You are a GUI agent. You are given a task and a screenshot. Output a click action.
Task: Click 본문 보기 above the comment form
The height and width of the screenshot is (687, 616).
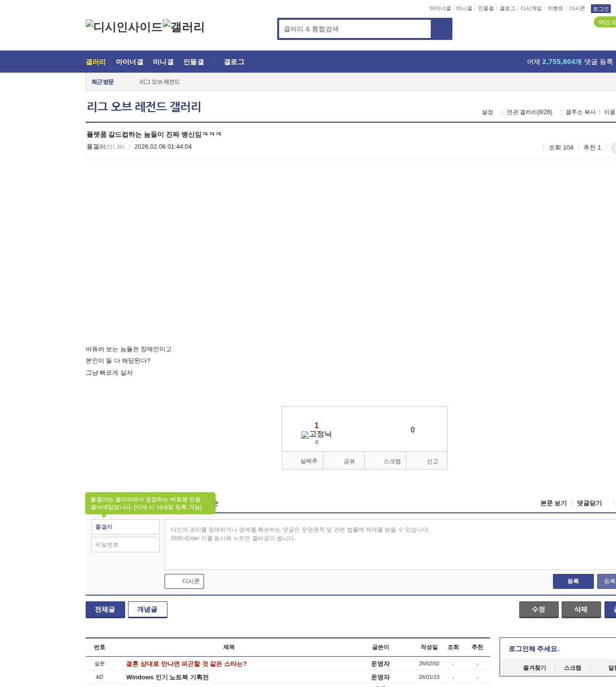(553, 503)
